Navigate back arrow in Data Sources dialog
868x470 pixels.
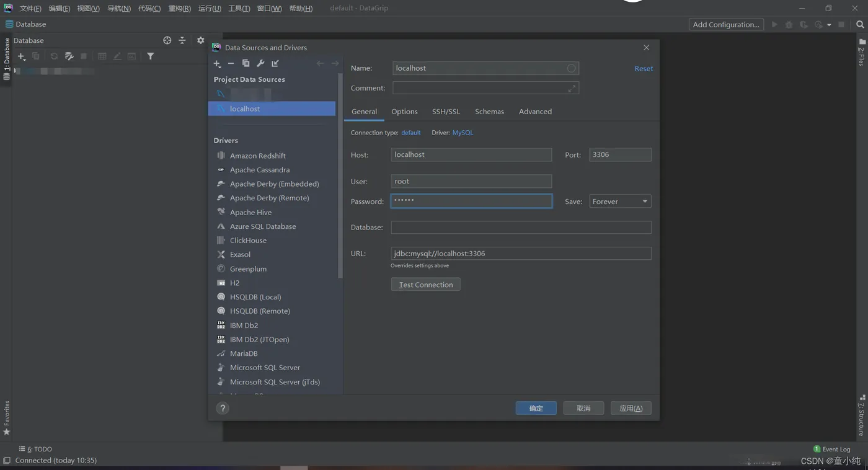click(320, 64)
